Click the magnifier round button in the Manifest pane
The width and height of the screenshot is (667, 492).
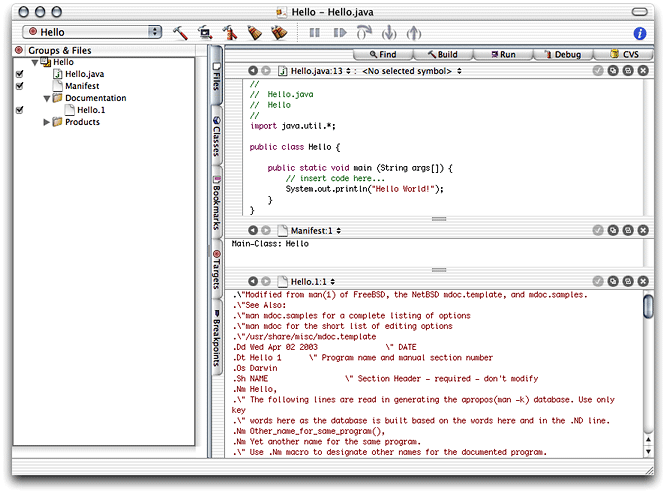tap(613, 230)
